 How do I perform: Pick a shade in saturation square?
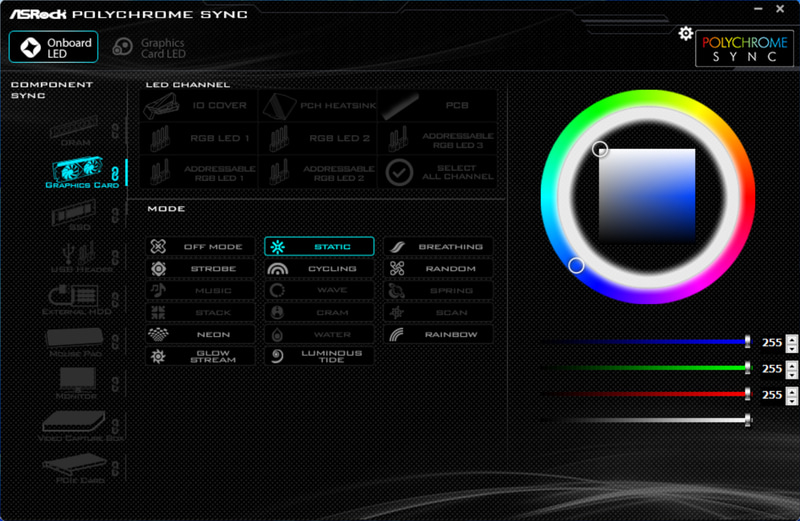646,195
